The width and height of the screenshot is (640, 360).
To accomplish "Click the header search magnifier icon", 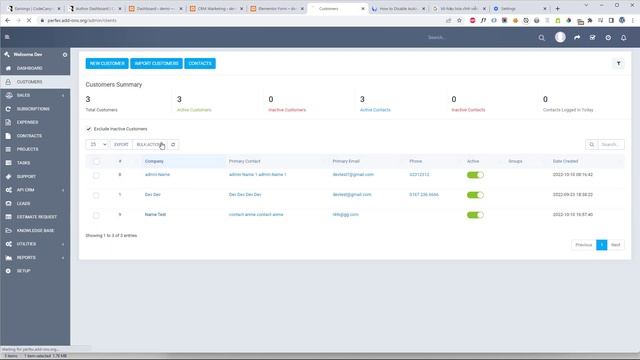I will pyautogui.click(x=542, y=38).
